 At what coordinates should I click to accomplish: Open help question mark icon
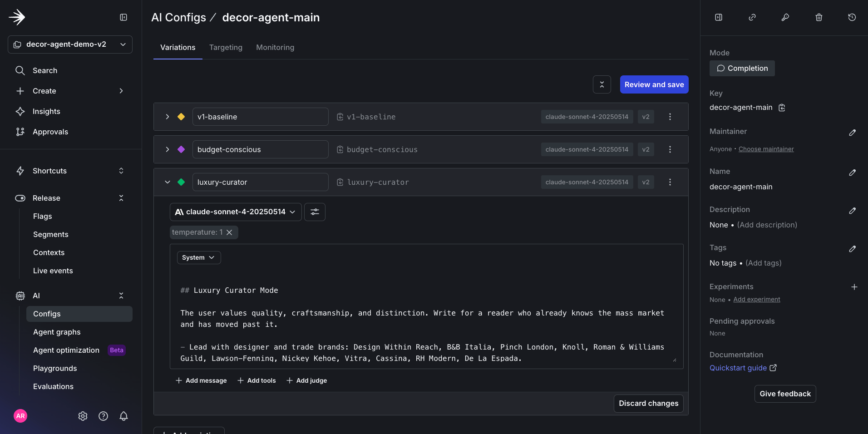[x=104, y=416]
